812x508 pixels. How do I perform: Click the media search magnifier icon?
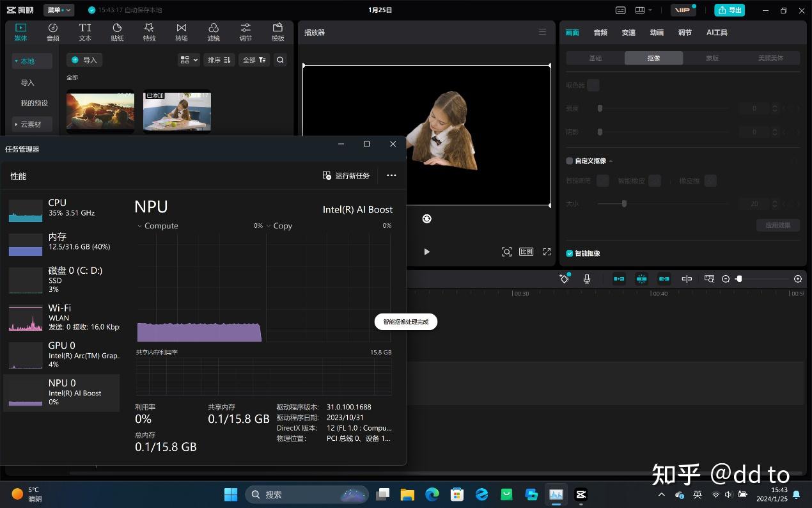280,60
